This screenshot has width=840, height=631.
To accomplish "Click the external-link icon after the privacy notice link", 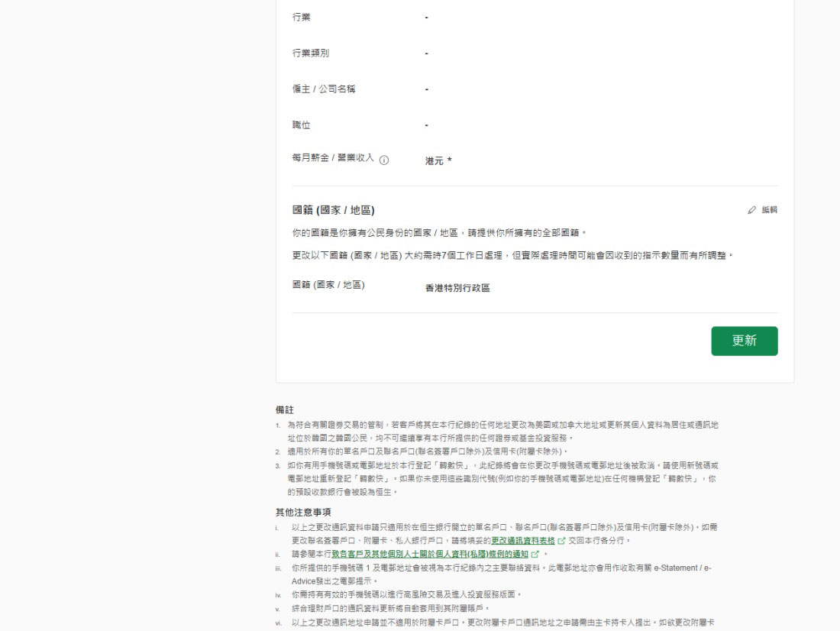I will coord(535,553).
